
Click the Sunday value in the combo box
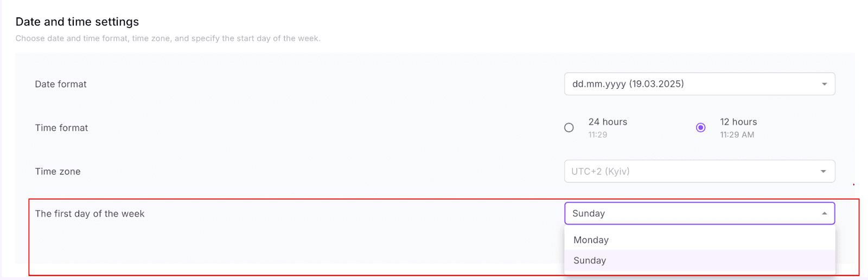click(x=589, y=213)
